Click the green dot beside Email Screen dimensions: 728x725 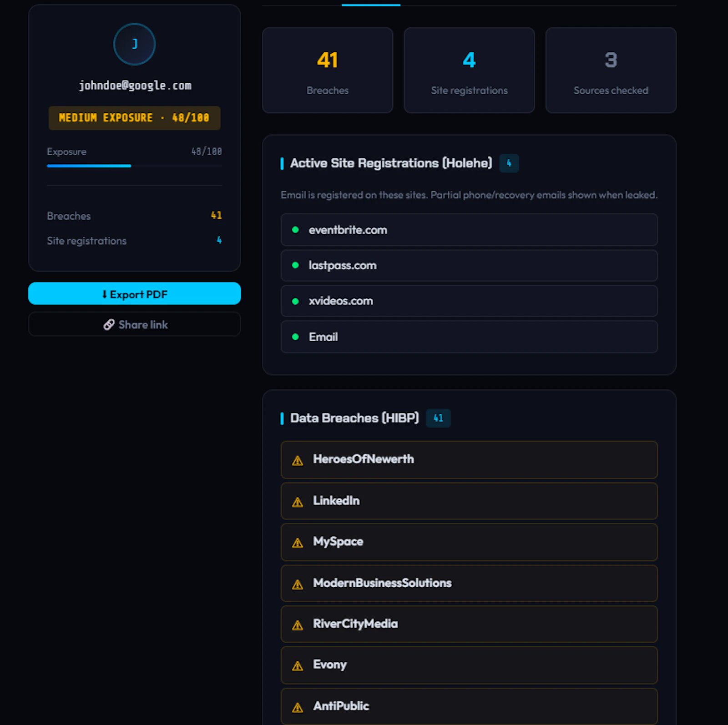click(295, 337)
